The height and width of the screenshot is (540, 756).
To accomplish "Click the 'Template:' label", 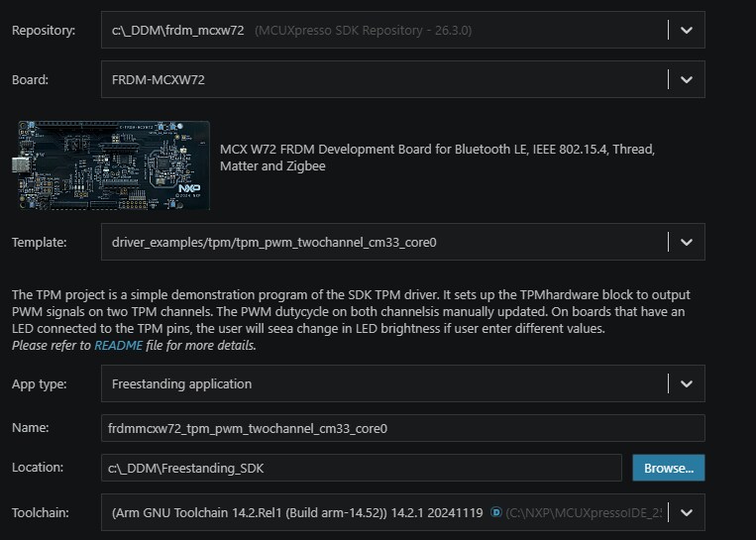I will (x=39, y=242).
